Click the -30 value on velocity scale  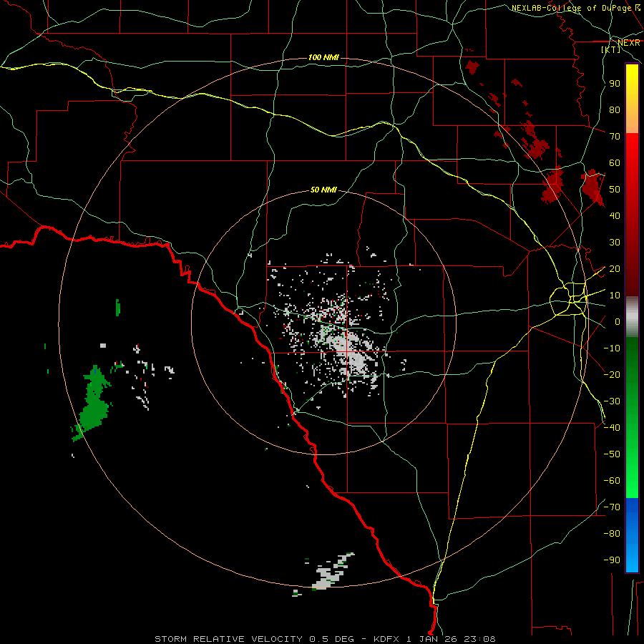tap(612, 401)
